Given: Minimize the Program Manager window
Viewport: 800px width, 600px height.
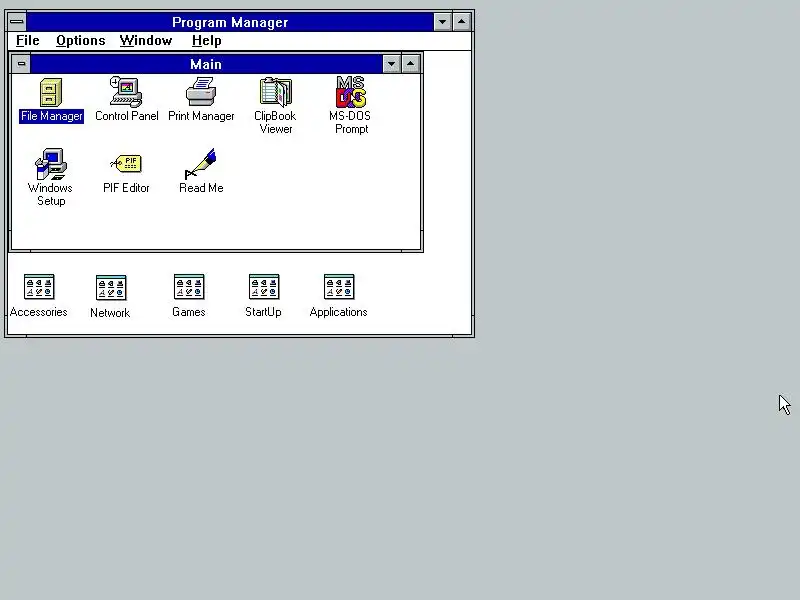Looking at the screenshot, I should tap(442, 22).
